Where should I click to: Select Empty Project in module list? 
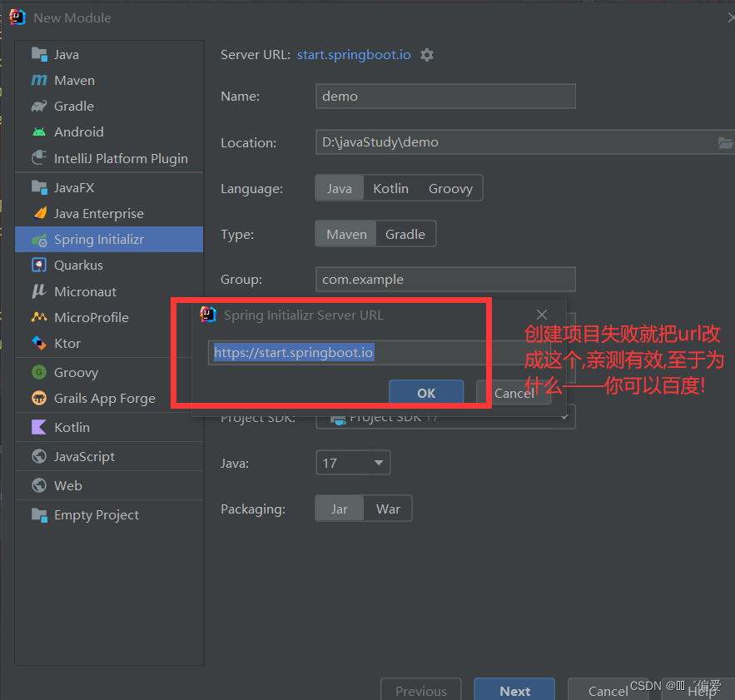[109, 514]
